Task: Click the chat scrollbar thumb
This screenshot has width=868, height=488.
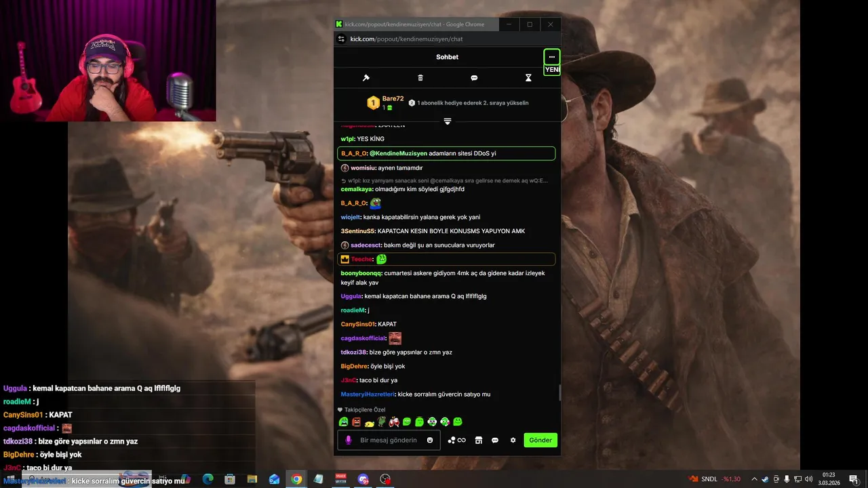Action: tap(559, 392)
